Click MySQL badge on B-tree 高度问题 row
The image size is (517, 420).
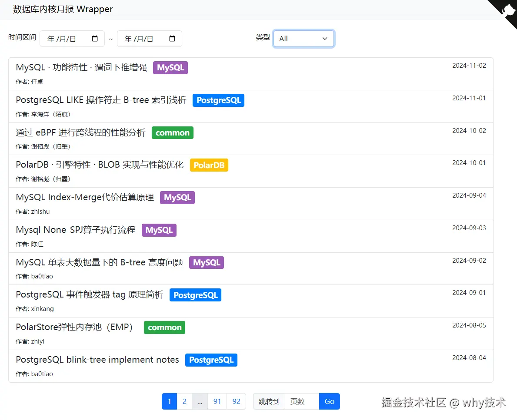pyautogui.click(x=207, y=262)
